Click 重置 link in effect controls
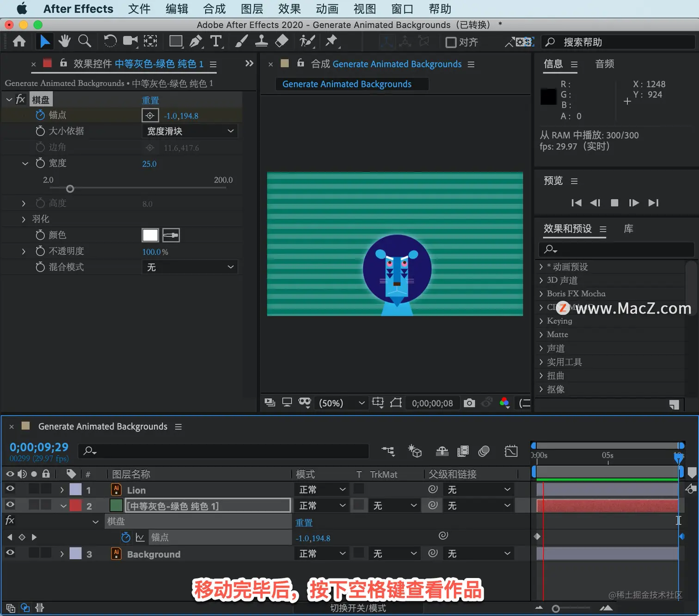Viewport: 699px width, 616px height. coord(150,100)
